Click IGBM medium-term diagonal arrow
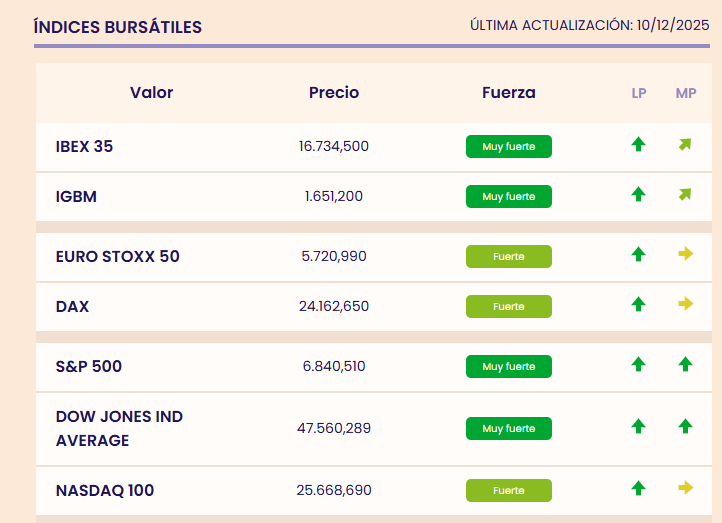 point(685,195)
